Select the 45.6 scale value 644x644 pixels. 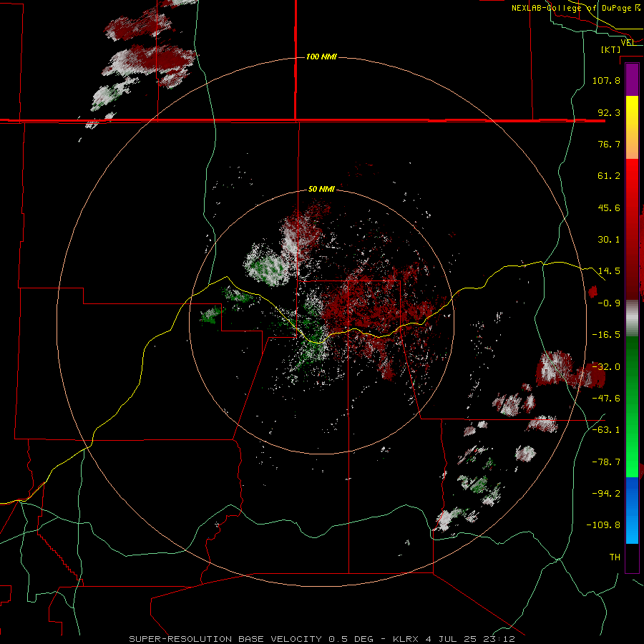609,208
